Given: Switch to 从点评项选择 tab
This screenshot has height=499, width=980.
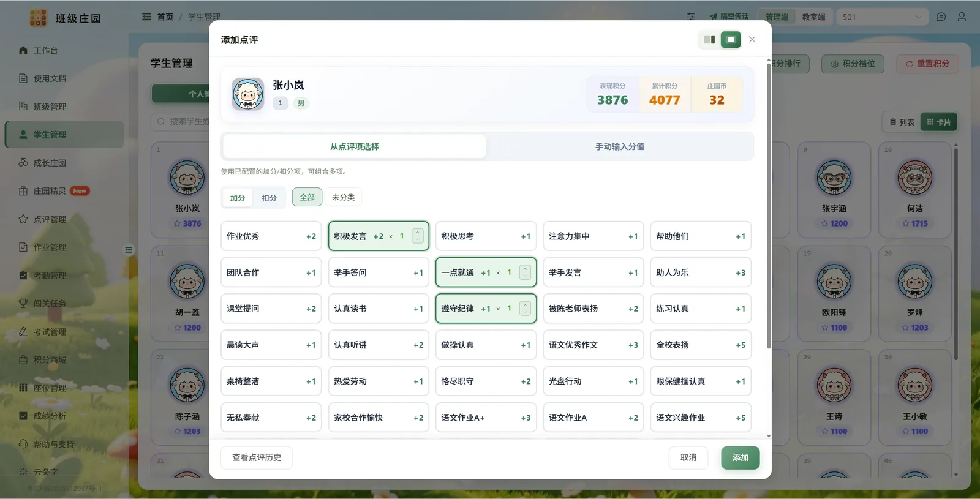Looking at the screenshot, I should (x=355, y=147).
